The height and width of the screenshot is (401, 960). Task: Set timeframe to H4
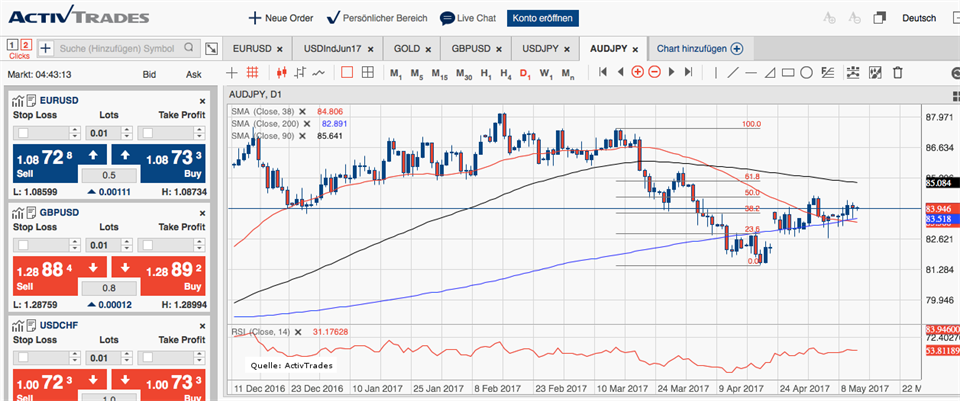pos(505,73)
